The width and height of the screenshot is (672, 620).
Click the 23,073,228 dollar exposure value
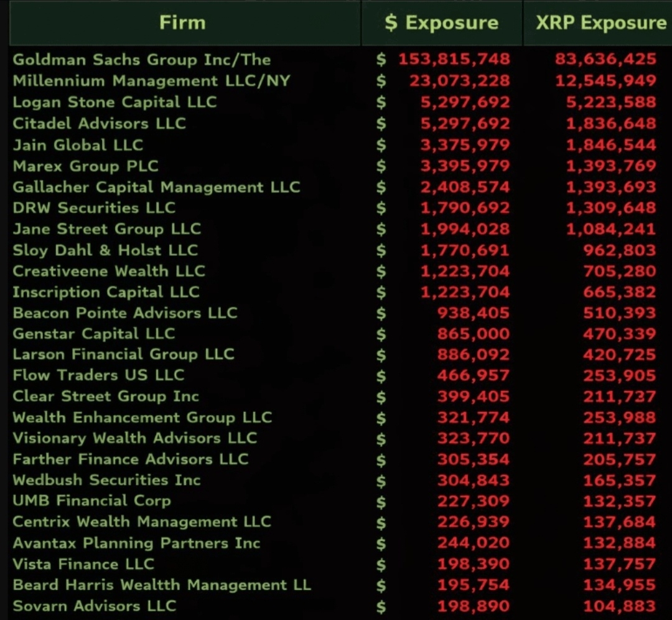(460, 80)
